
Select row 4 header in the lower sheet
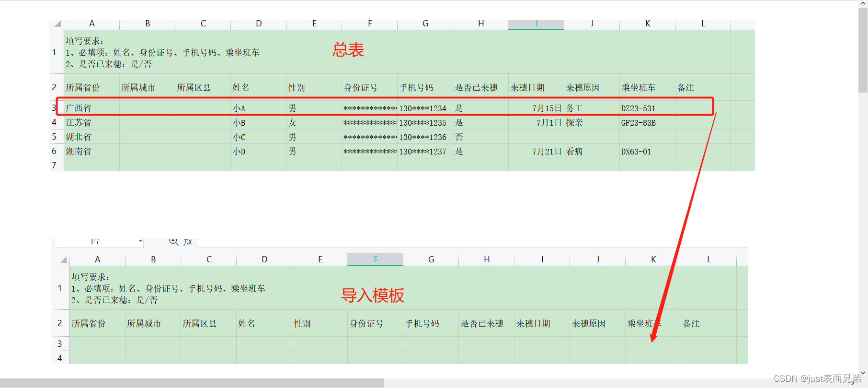60,358
